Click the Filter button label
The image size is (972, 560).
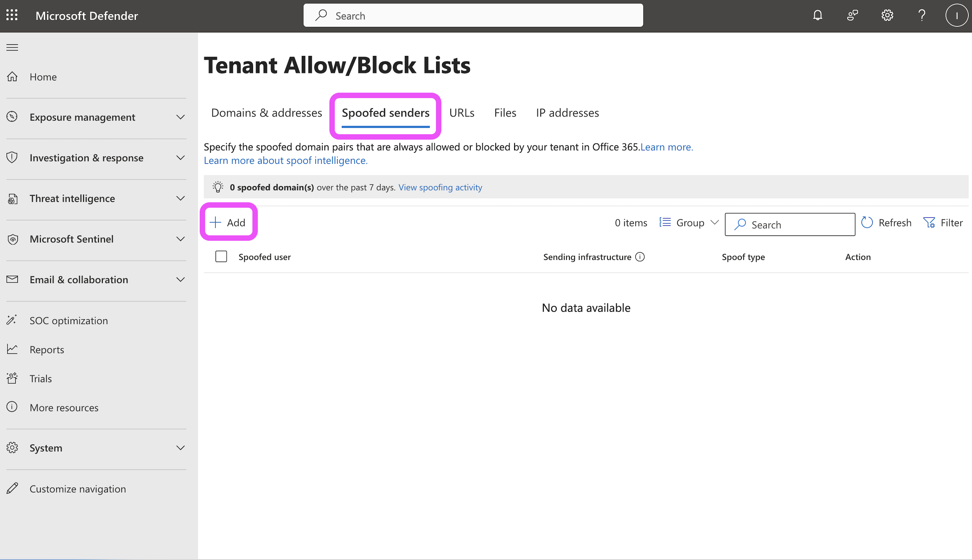952,223
